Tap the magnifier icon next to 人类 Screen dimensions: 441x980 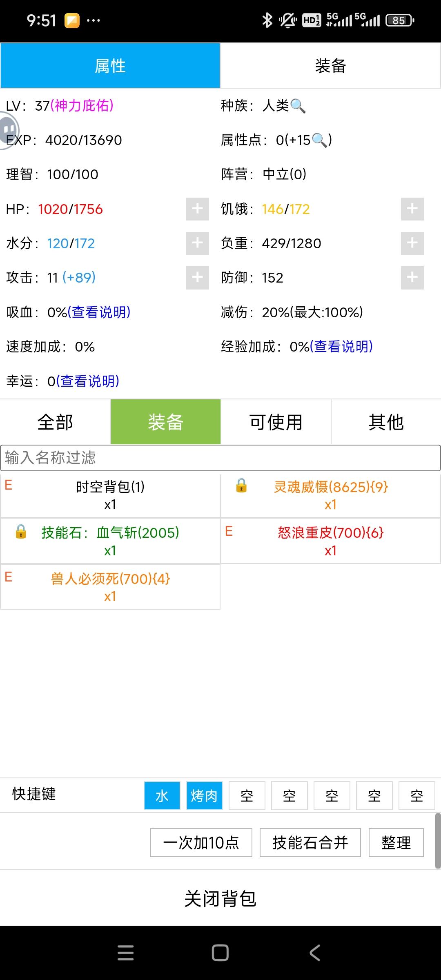(x=298, y=106)
